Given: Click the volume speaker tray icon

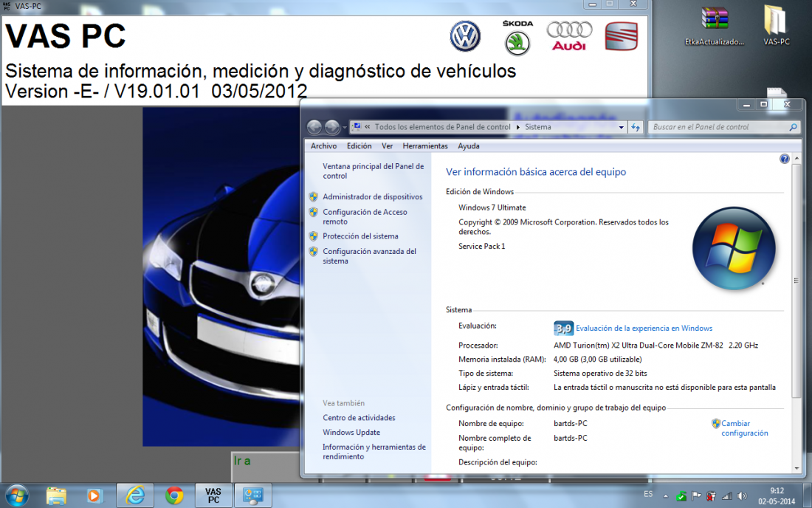Looking at the screenshot, I should 742,496.
